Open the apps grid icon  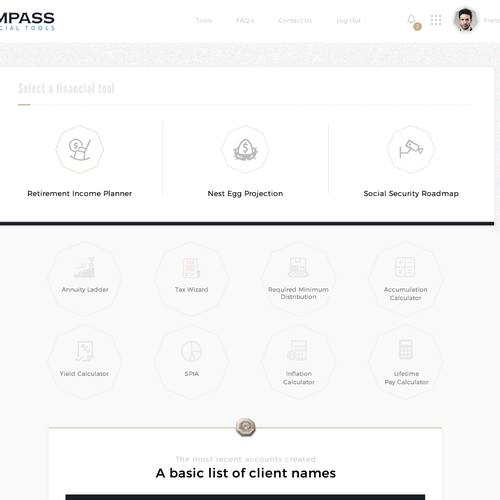436,20
